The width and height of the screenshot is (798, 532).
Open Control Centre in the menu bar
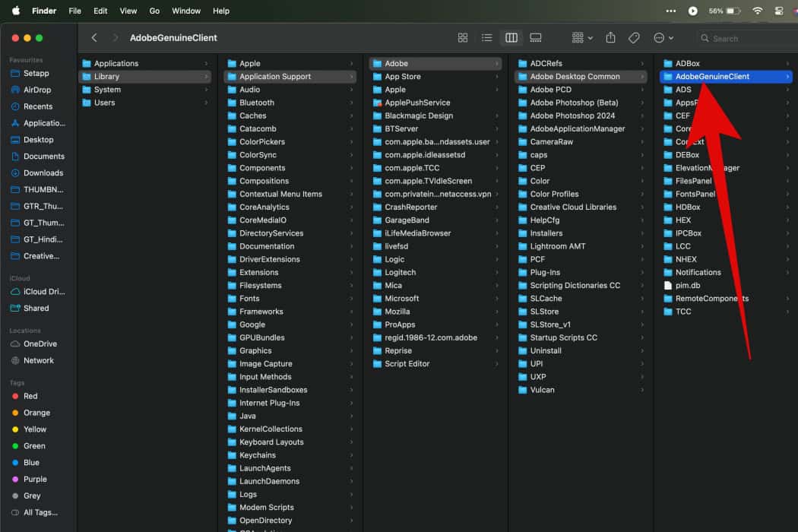(x=779, y=11)
